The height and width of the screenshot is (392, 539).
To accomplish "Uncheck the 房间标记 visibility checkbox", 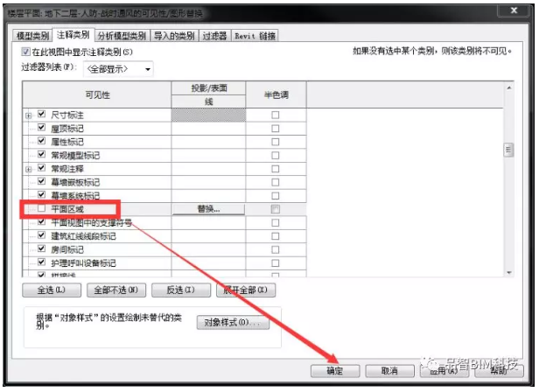I will pyautogui.click(x=40, y=249).
